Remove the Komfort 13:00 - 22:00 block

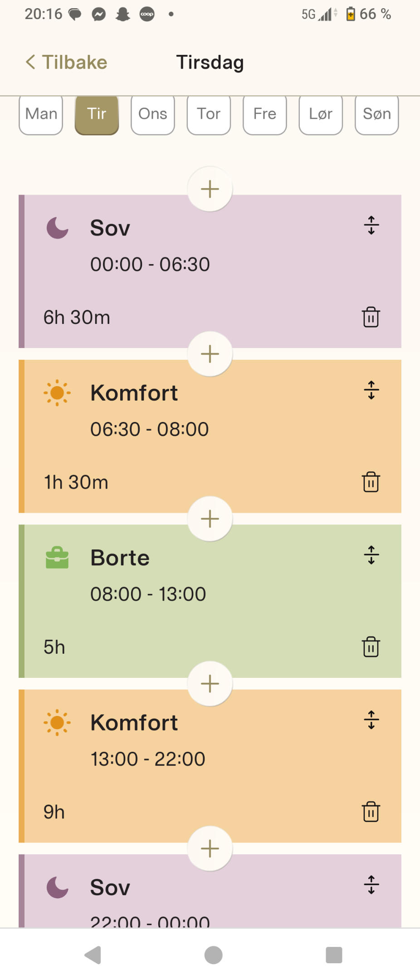tap(371, 811)
